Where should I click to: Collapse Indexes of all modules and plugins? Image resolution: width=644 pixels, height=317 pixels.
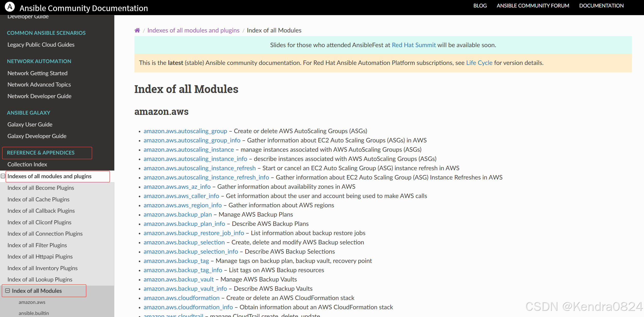[x=3, y=176]
